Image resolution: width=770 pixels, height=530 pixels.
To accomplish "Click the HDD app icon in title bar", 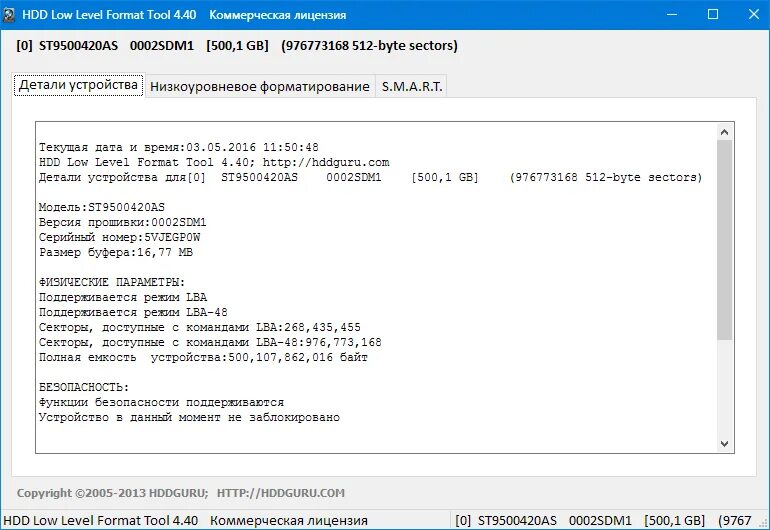I will 8,15.
